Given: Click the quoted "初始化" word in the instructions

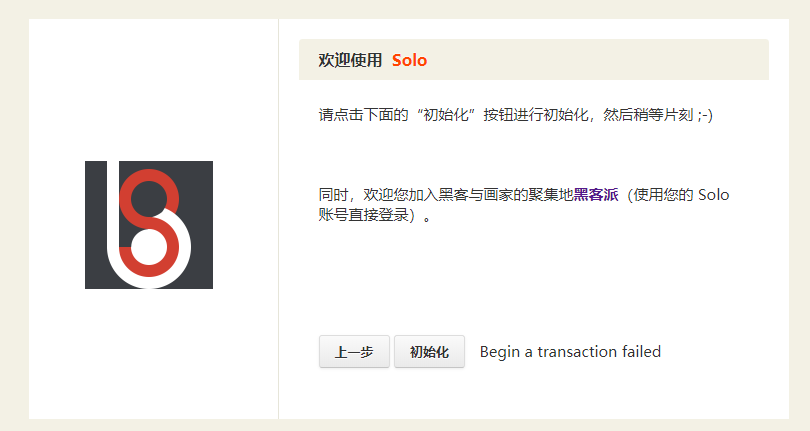Looking at the screenshot, I should pyautogui.click(x=446, y=115).
